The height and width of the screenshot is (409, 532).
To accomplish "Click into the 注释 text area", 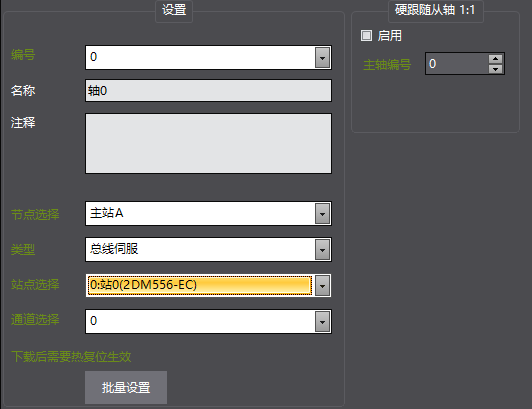I will pyautogui.click(x=208, y=144).
